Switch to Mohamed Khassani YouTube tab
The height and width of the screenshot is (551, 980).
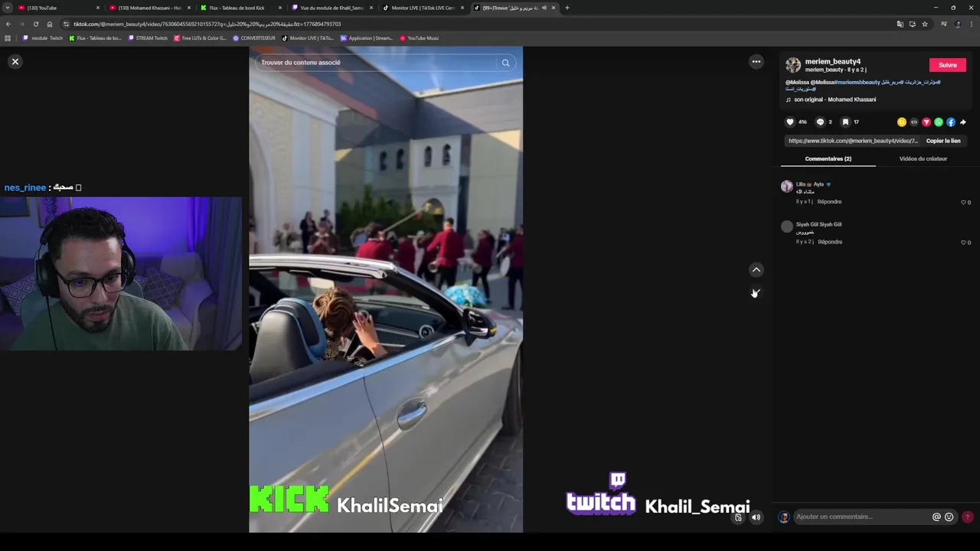(x=149, y=8)
